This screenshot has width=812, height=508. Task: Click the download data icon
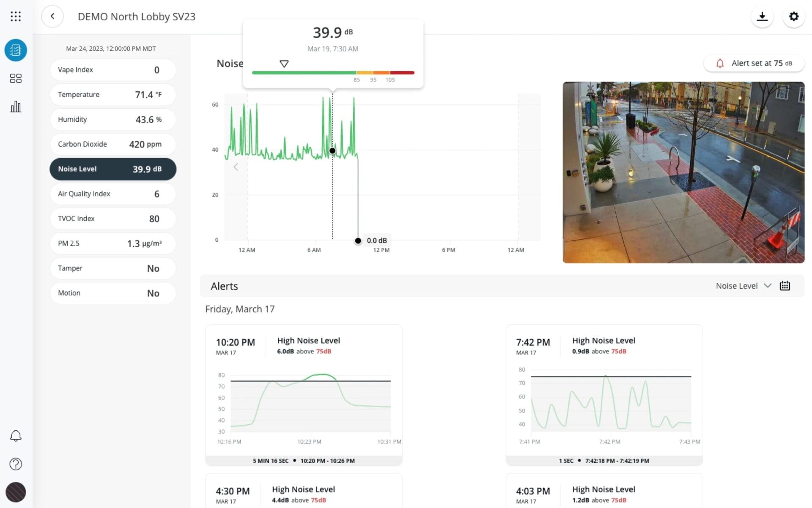[762, 16]
